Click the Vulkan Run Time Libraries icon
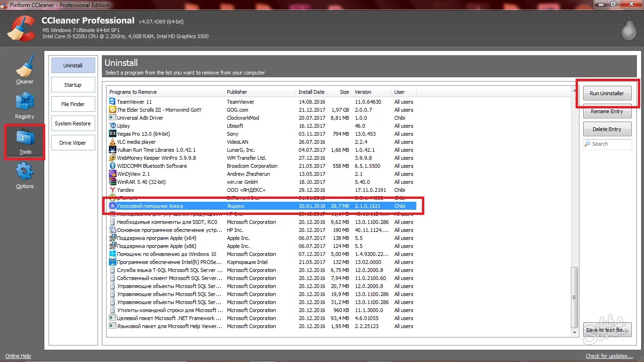The height and width of the screenshot is (362, 644). pos(112,150)
